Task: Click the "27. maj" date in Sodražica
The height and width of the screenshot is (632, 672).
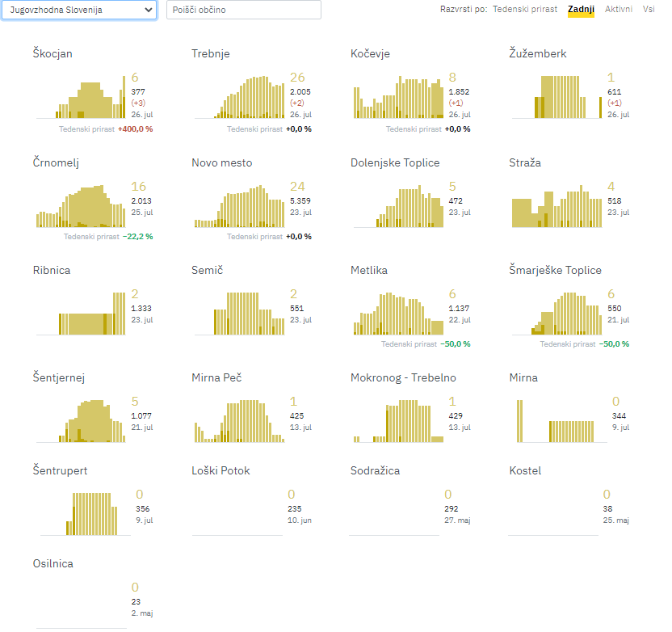Action: 457,520
